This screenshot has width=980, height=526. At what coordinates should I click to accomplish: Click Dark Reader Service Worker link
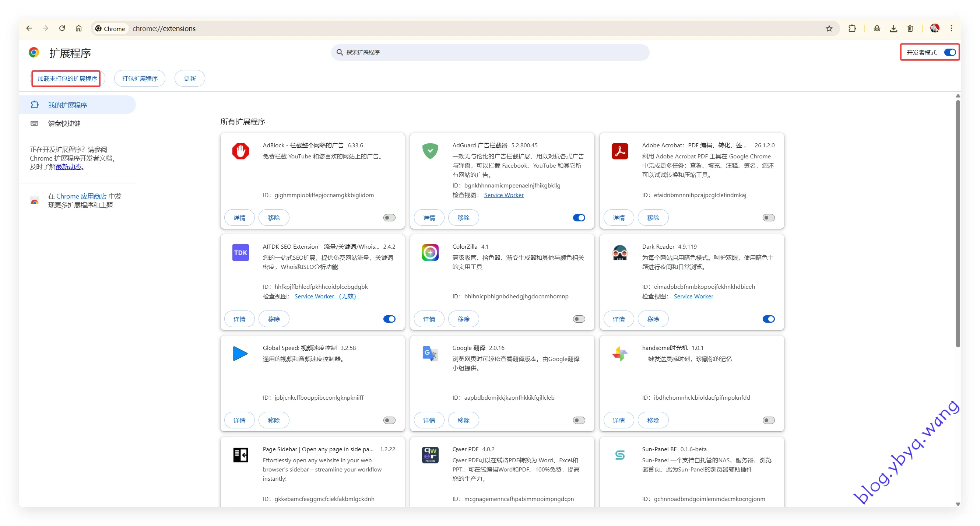coord(693,296)
